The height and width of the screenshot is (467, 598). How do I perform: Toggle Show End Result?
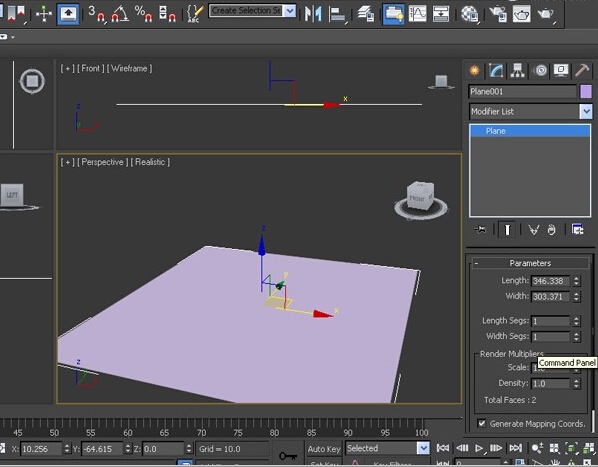pos(507,230)
